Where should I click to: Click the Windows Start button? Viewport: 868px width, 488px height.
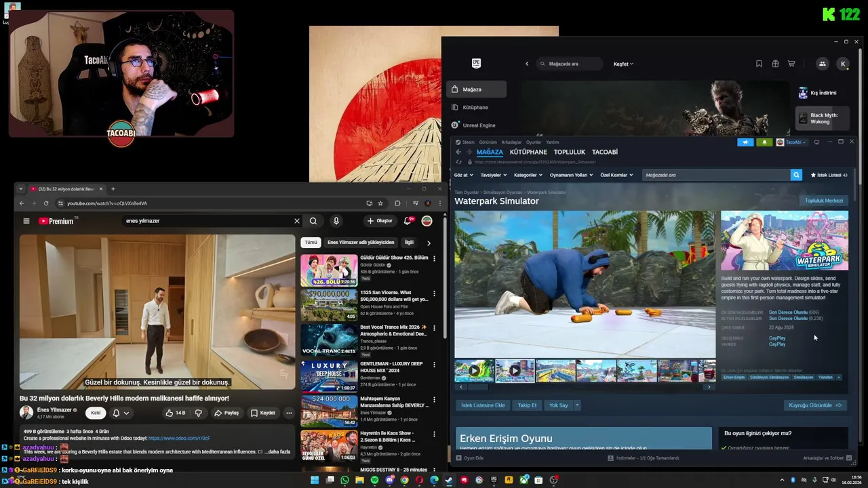(x=315, y=480)
